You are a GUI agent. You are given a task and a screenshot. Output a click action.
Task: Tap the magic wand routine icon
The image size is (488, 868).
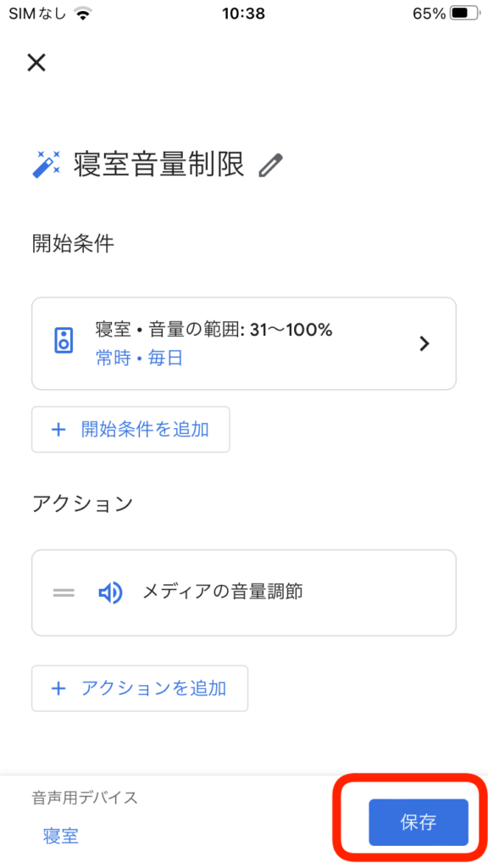[47, 164]
